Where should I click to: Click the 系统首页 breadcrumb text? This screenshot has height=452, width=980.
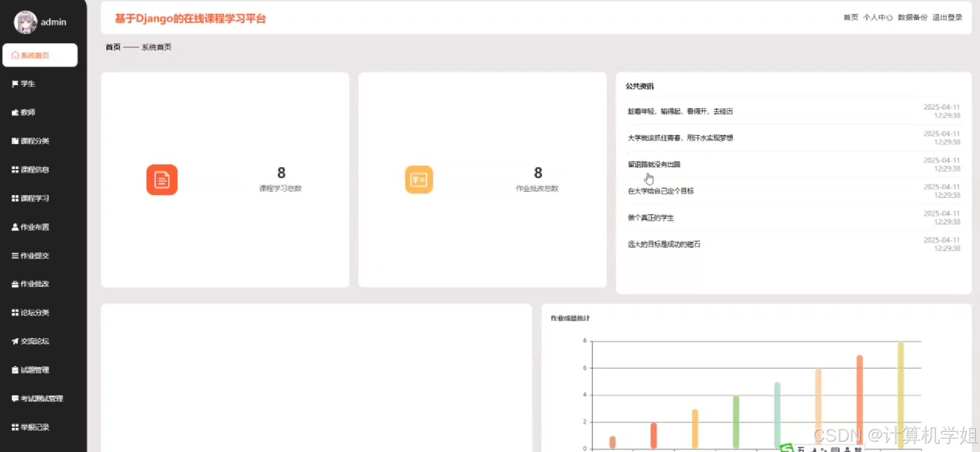pos(157,47)
